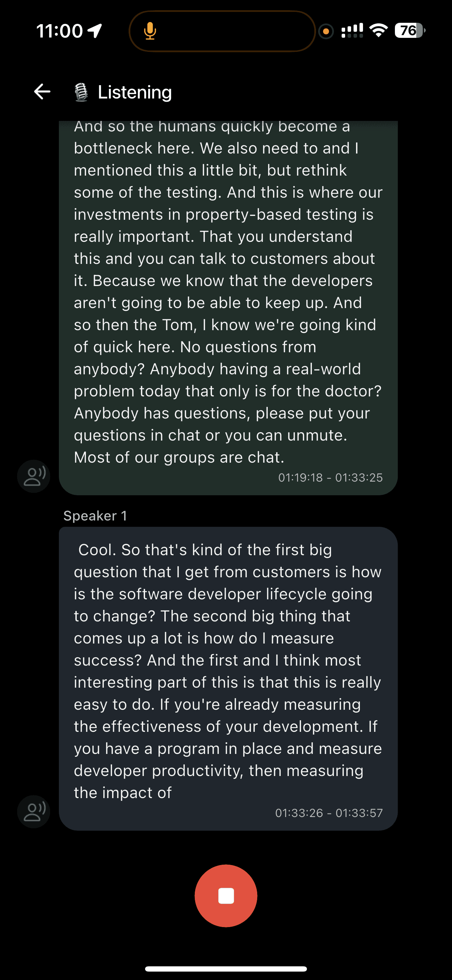Stop the recording with the red button
Viewport: 452px width, 980px height.
pyautogui.click(x=226, y=896)
